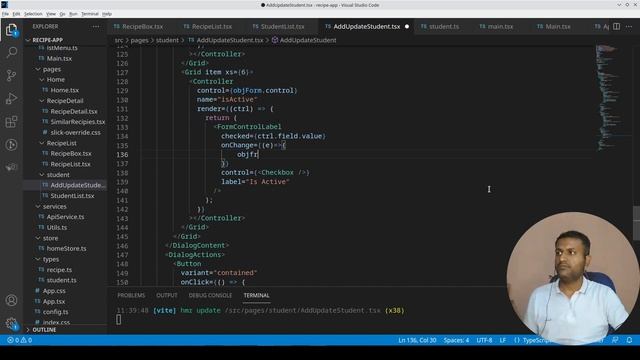
Task: Click the Explorer more actions ellipsis
Action: (96, 27)
